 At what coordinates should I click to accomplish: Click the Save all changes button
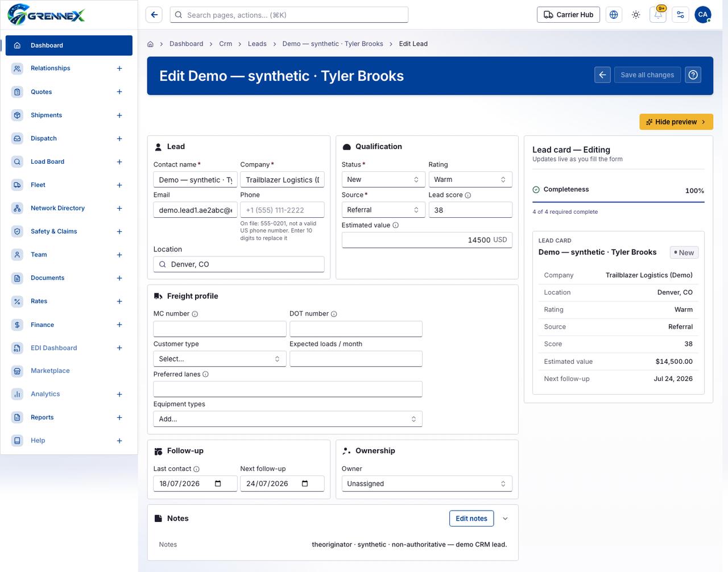click(647, 75)
